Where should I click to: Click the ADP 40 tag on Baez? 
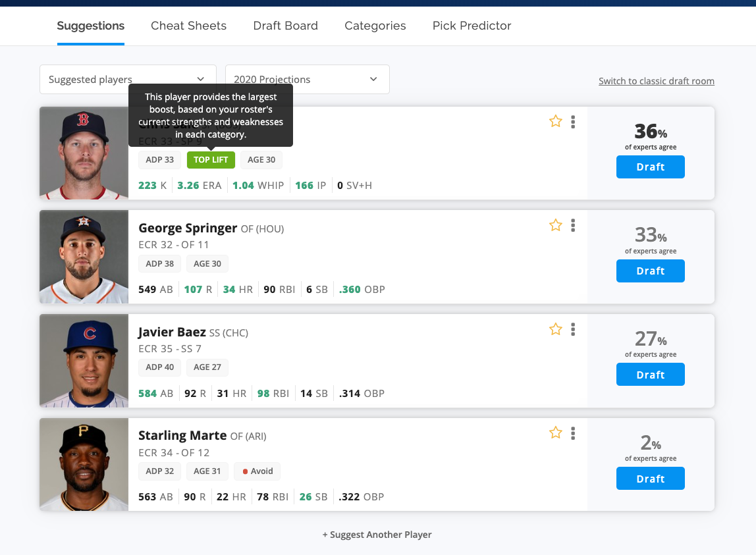coord(159,367)
